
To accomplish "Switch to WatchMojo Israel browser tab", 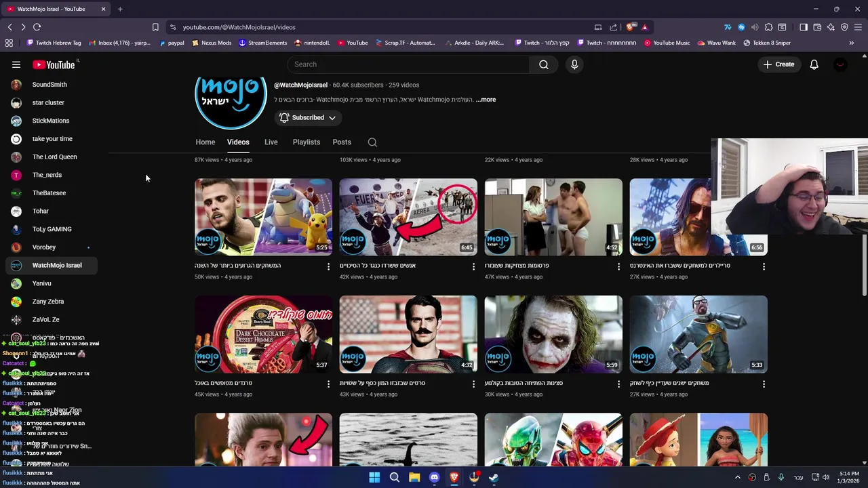I will [56, 9].
